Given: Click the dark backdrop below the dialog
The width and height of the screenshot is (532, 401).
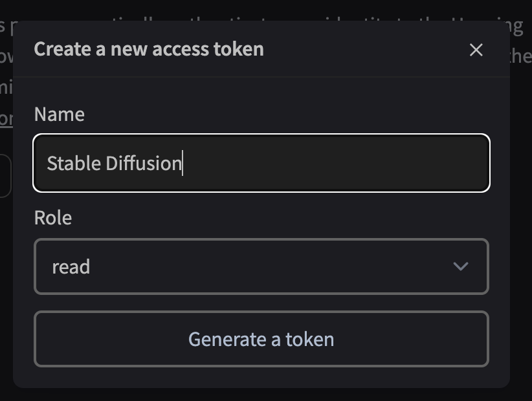Looking at the screenshot, I should click(x=259, y=395).
